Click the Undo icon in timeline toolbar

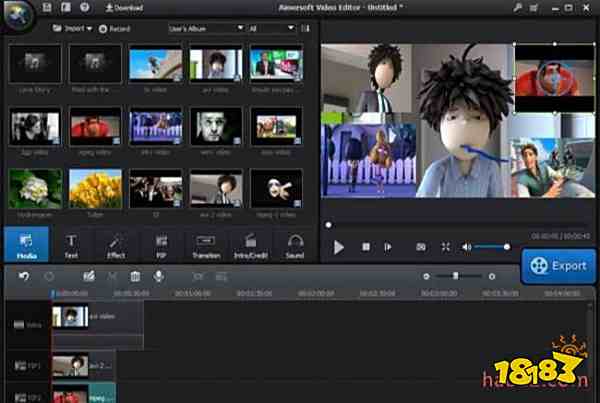24,276
